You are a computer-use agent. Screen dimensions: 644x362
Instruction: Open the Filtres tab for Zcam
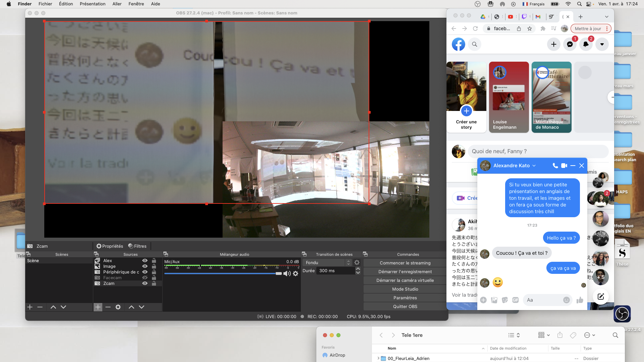click(137, 246)
